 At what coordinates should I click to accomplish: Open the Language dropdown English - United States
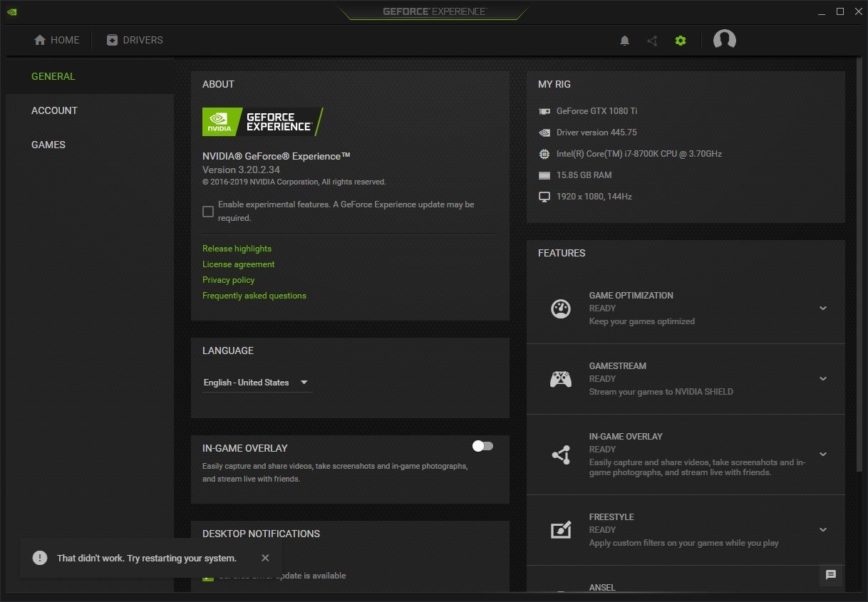tap(257, 383)
